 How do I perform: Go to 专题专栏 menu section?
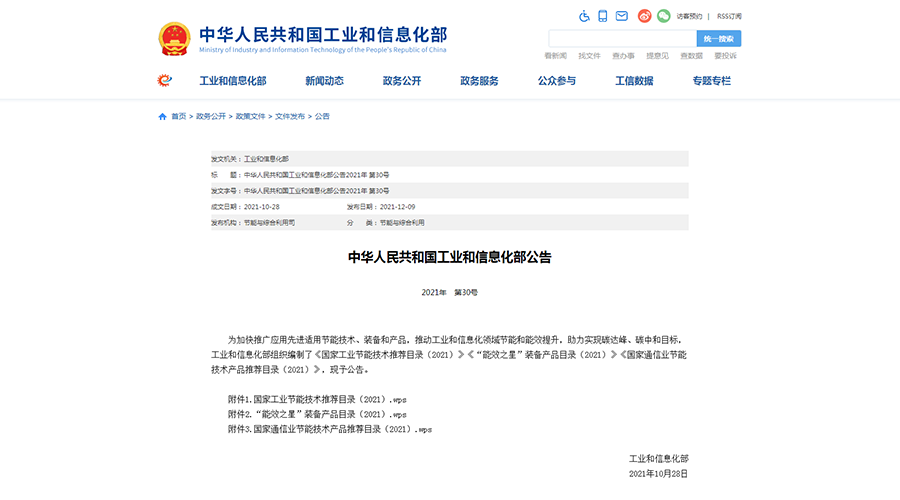(x=711, y=81)
